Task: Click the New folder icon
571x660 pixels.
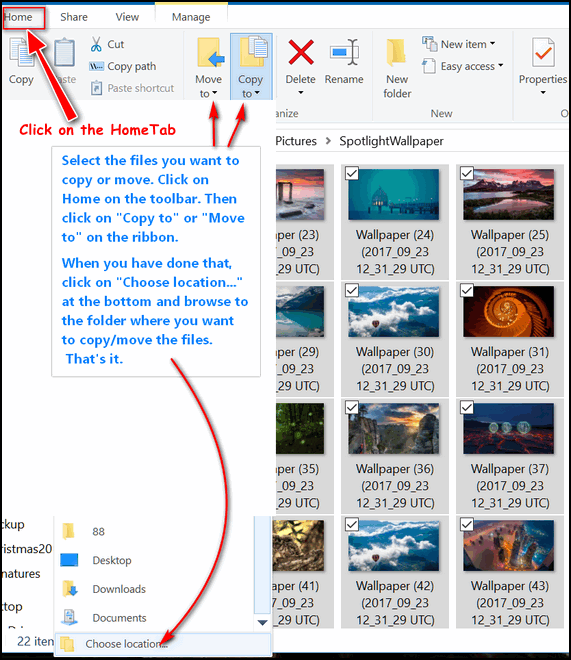Action: tap(396, 52)
